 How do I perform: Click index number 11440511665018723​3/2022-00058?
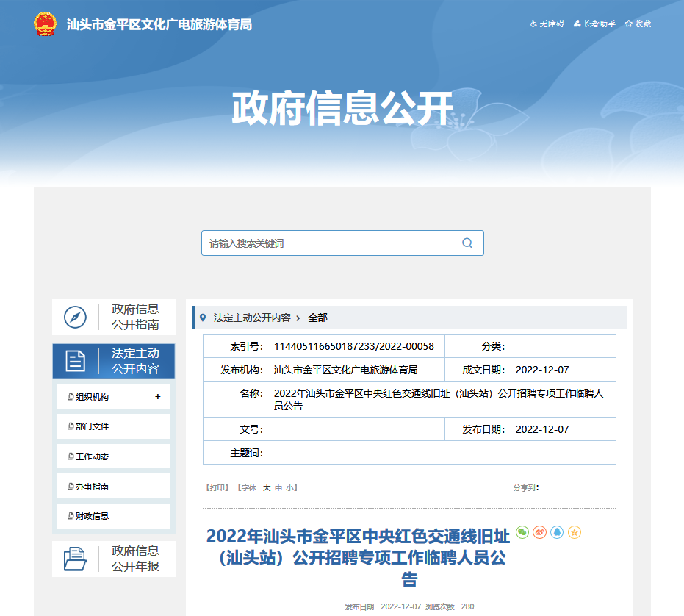(x=354, y=347)
